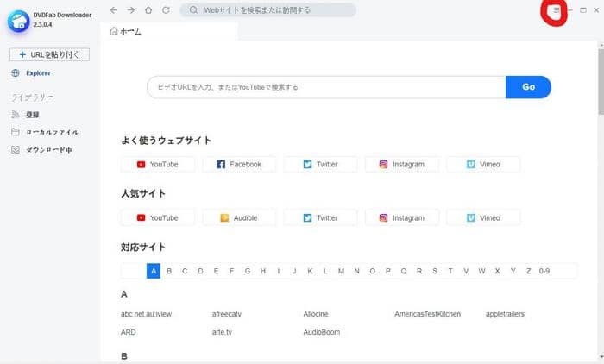This screenshot has width=604, height=364.
Task: Select letter Y in the site index
Action: pos(513,271)
